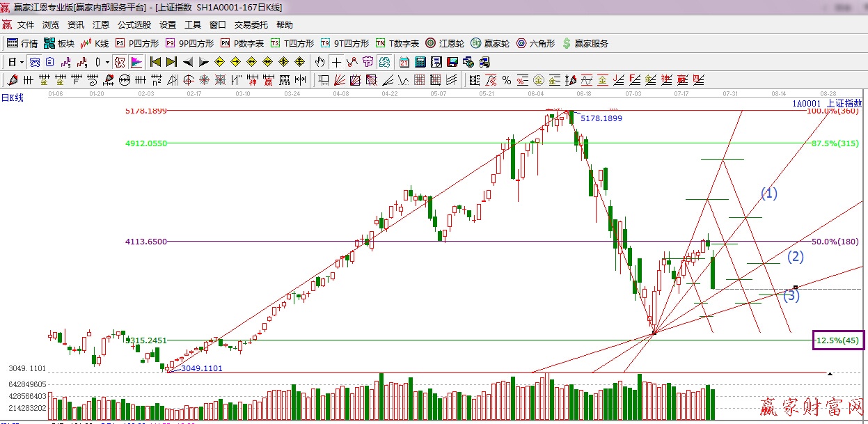Open the 江恩轮 (Gann wheel) tool
The width and height of the screenshot is (868, 424).
445,43
